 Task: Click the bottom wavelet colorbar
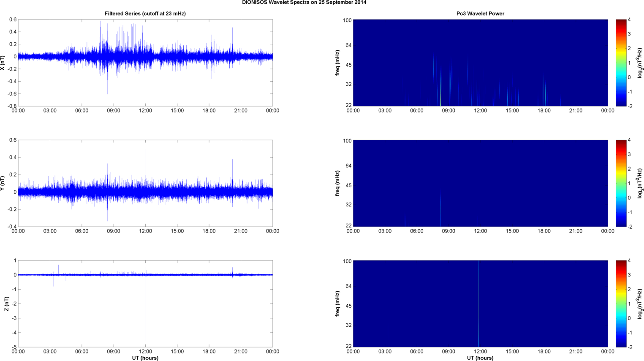[x=621, y=304]
